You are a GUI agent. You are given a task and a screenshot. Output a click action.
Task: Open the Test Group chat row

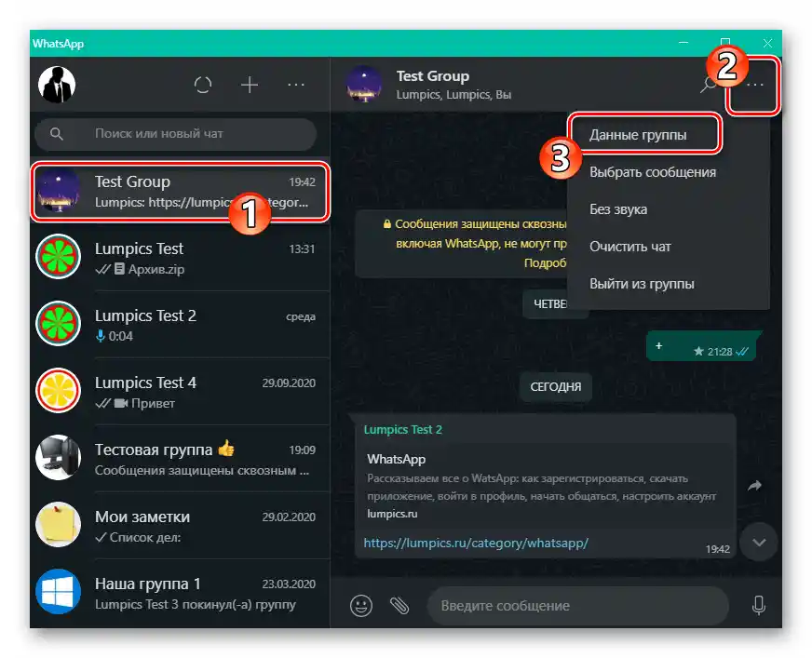(x=180, y=192)
